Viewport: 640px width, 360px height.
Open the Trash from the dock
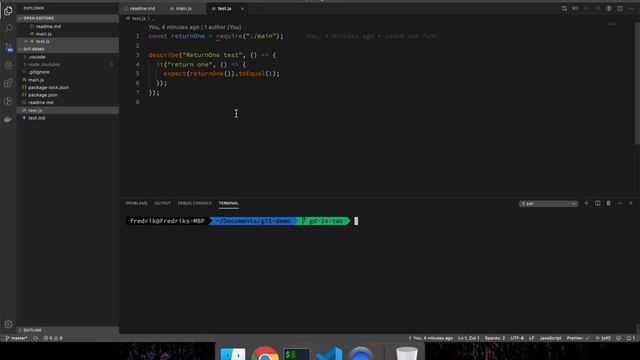[x=407, y=353]
